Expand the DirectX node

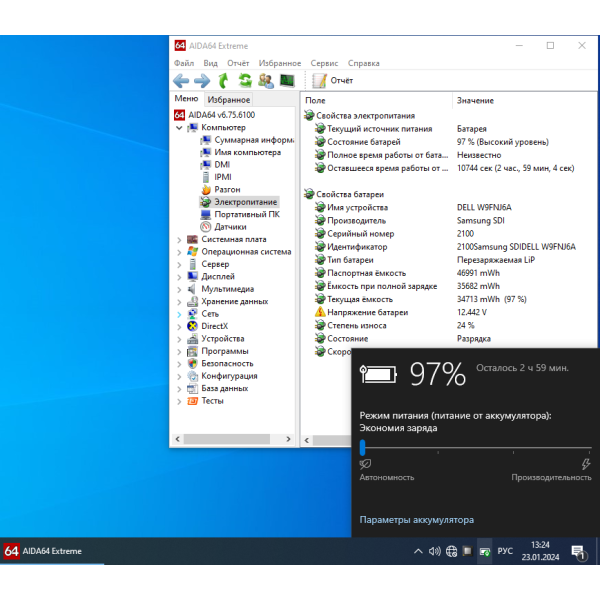(x=179, y=327)
